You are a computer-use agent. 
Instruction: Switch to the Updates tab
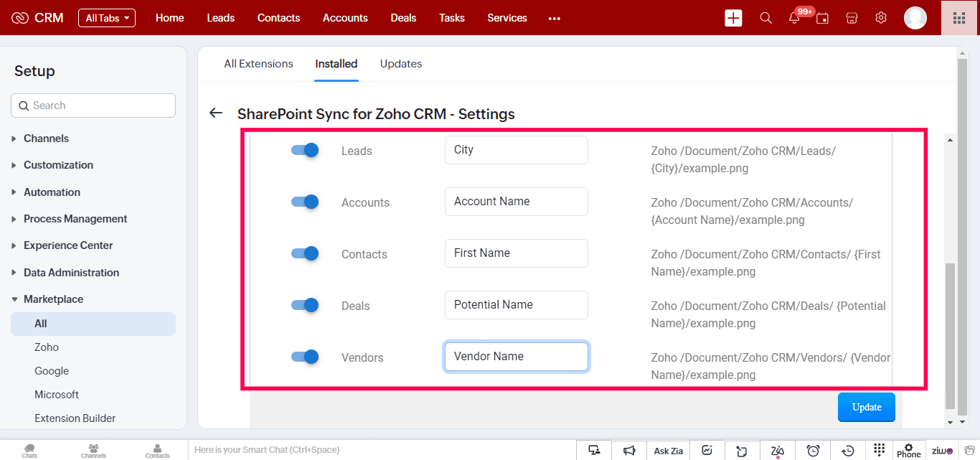(401, 64)
